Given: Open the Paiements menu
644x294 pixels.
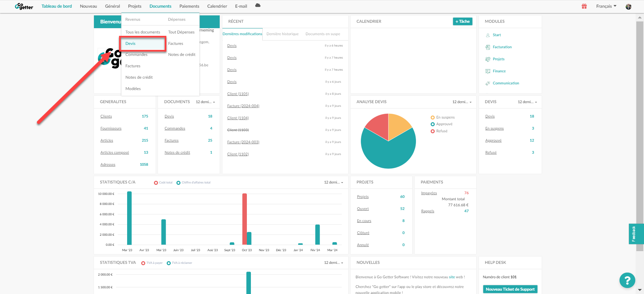Looking at the screenshot, I should click(189, 6).
